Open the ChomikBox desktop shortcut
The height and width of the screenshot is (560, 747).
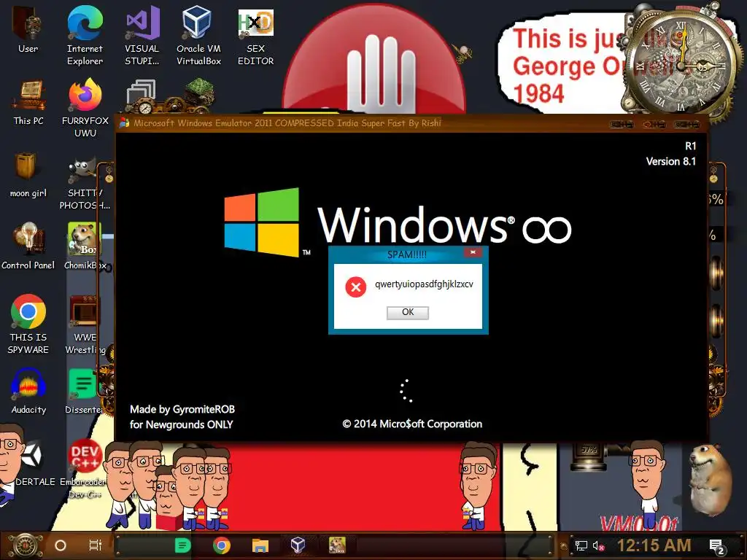pyautogui.click(x=85, y=246)
